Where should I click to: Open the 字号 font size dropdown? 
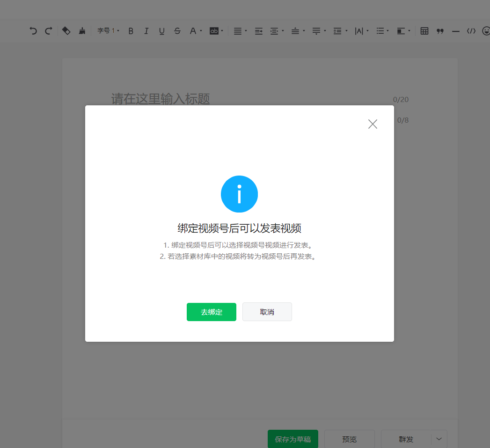tap(108, 30)
